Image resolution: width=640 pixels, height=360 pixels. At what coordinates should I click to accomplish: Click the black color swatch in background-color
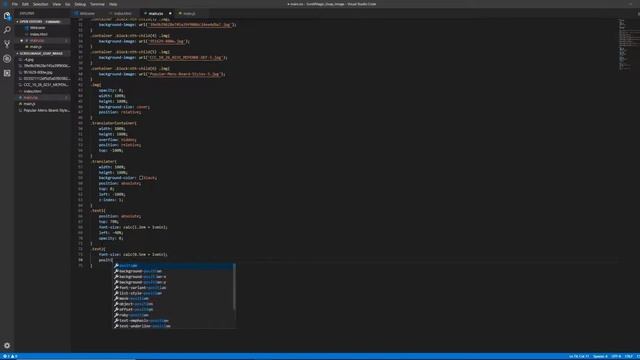(x=141, y=178)
